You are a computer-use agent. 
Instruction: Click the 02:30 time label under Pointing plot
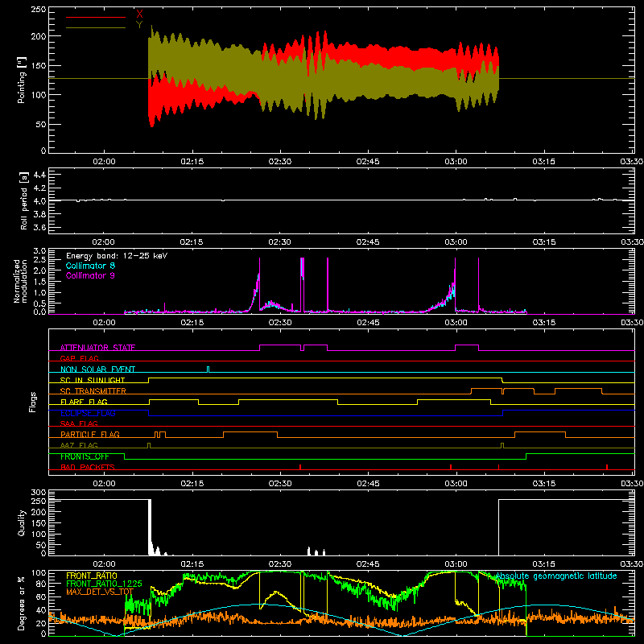tap(279, 162)
